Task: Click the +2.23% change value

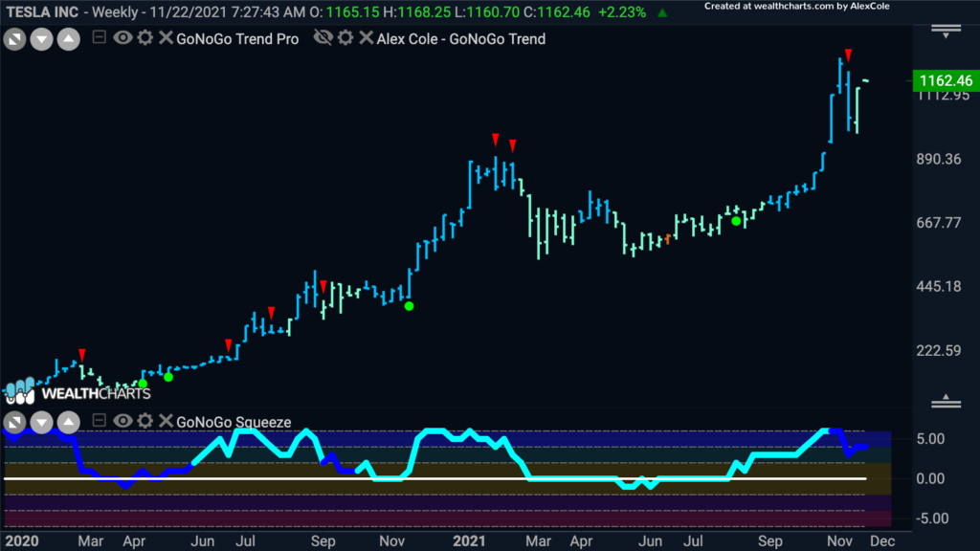Action: pyautogui.click(x=622, y=11)
